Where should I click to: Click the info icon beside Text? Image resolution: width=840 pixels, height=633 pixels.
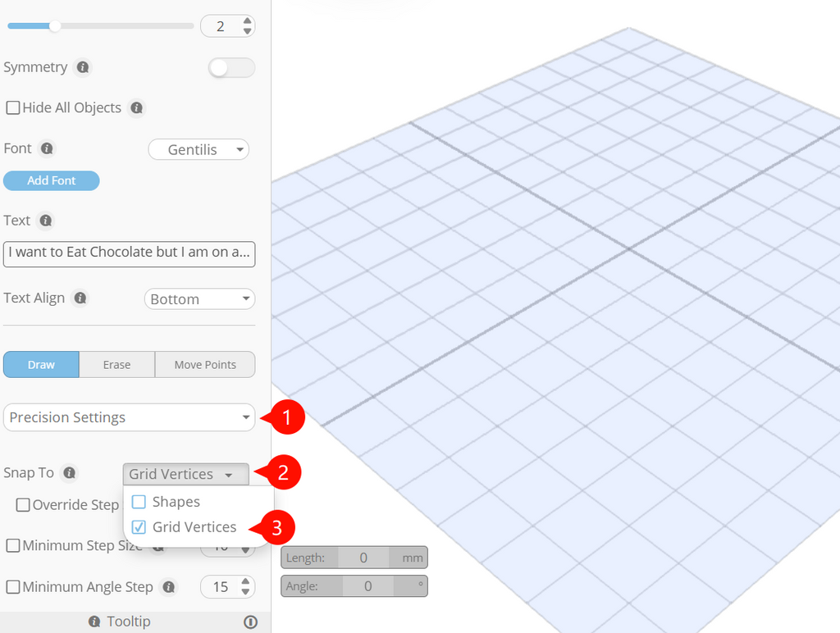click(x=46, y=221)
